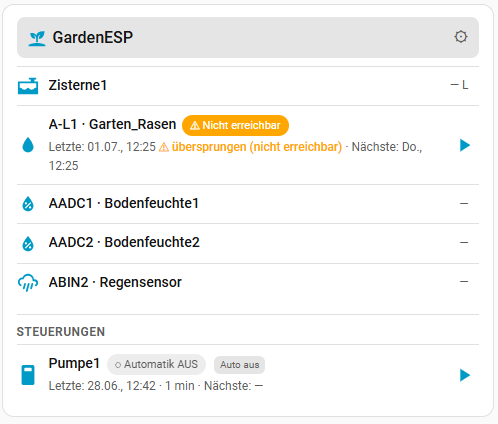
Task: Open AADC1 · Bodenfeuchte1 entry
Action: tap(248, 204)
